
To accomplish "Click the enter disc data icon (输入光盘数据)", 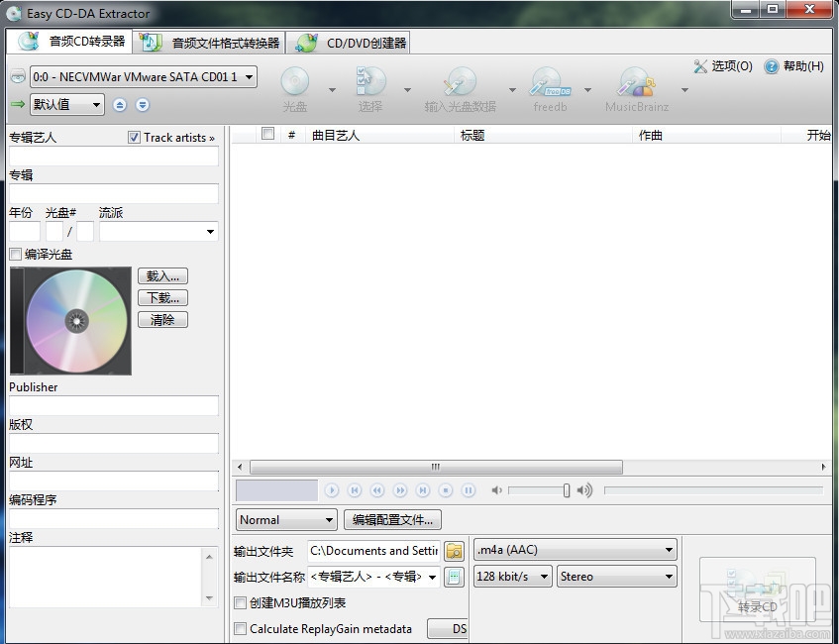I will click(x=461, y=81).
